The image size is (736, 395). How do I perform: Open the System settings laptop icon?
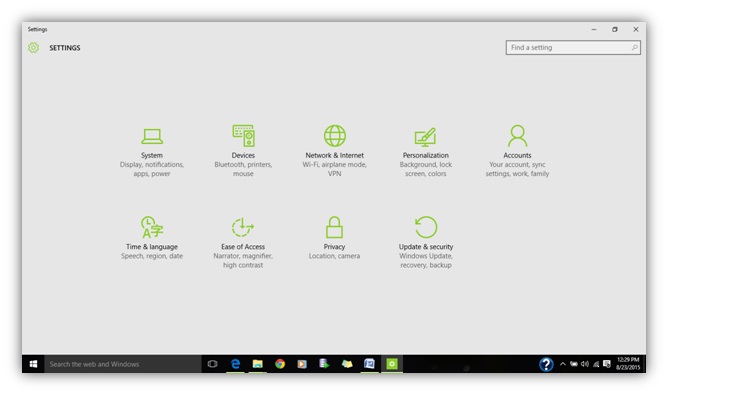pyautogui.click(x=152, y=137)
